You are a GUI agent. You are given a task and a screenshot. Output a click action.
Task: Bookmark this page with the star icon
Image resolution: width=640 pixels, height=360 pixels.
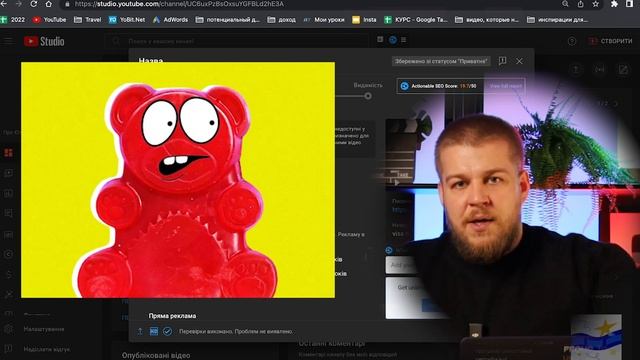[x=596, y=4]
